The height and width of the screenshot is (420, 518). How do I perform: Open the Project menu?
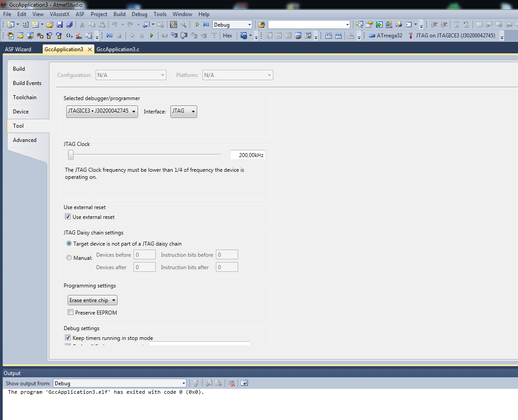point(99,14)
